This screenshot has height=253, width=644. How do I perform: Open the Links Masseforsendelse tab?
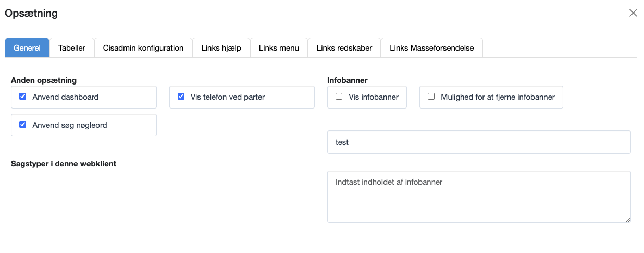[431, 48]
